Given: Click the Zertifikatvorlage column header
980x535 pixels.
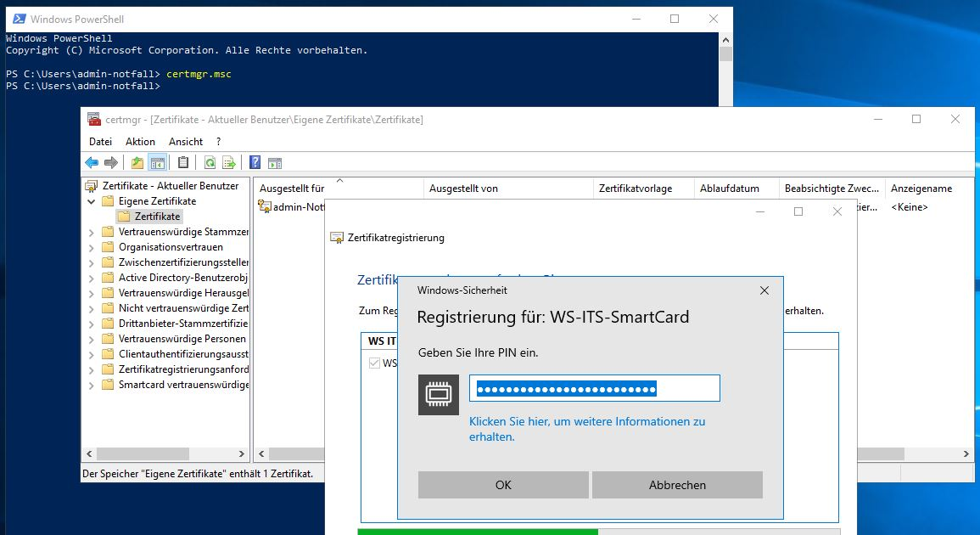Looking at the screenshot, I should 643,189.
